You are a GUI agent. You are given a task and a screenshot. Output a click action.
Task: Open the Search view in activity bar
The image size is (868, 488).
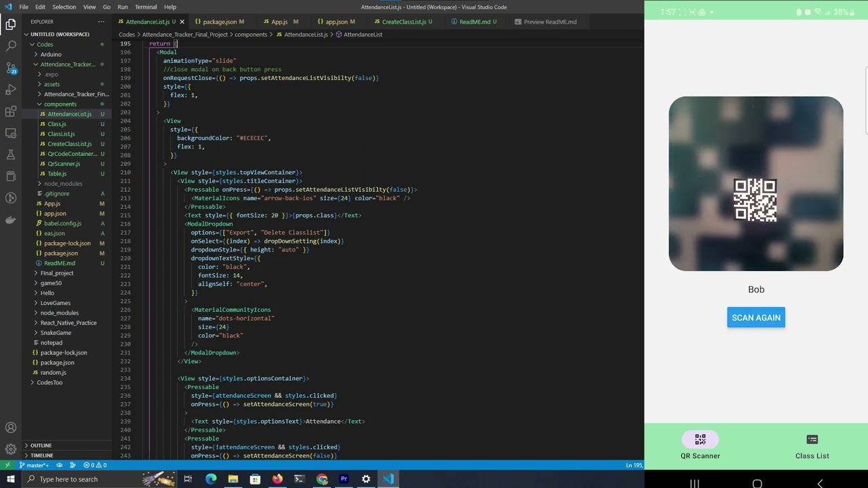(11, 46)
